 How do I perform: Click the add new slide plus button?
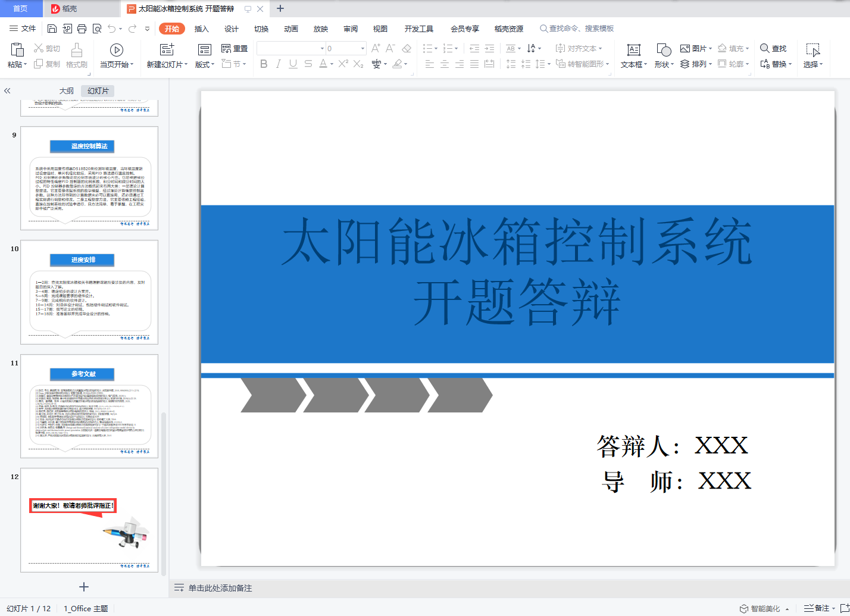[x=84, y=587]
